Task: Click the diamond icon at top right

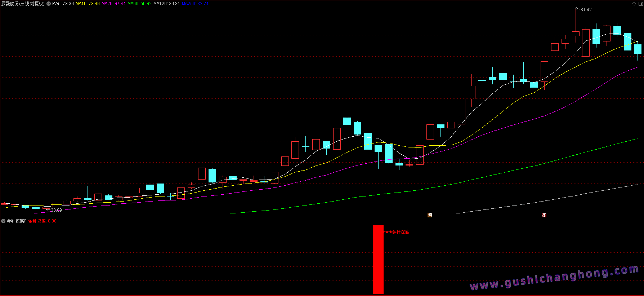Action: [634, 4]
